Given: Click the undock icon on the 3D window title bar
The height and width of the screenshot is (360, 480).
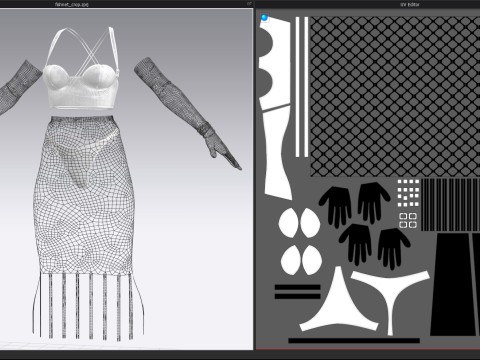Looking at the screenshot, I should pos(249,4).
